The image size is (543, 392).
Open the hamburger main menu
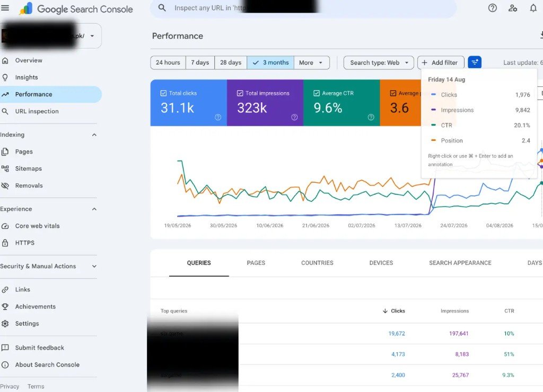(x=5, y=7)
